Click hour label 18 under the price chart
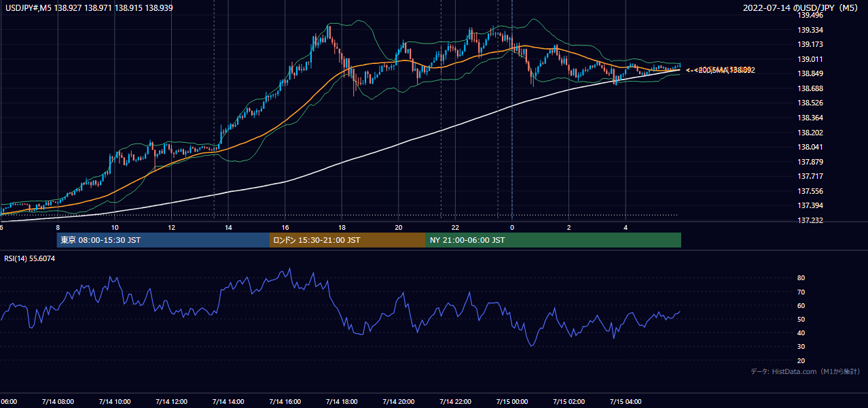Screen dimensions: 868x408 342,227
